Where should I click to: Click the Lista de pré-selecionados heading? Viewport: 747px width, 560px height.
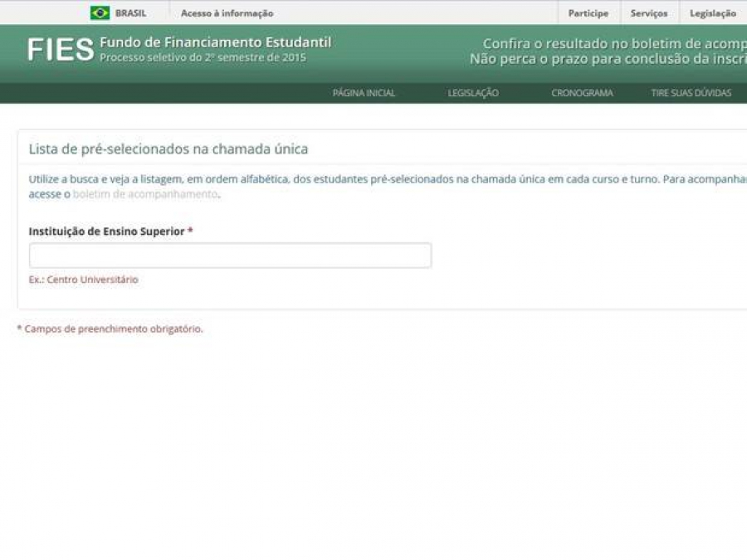(x=168, y=149)
